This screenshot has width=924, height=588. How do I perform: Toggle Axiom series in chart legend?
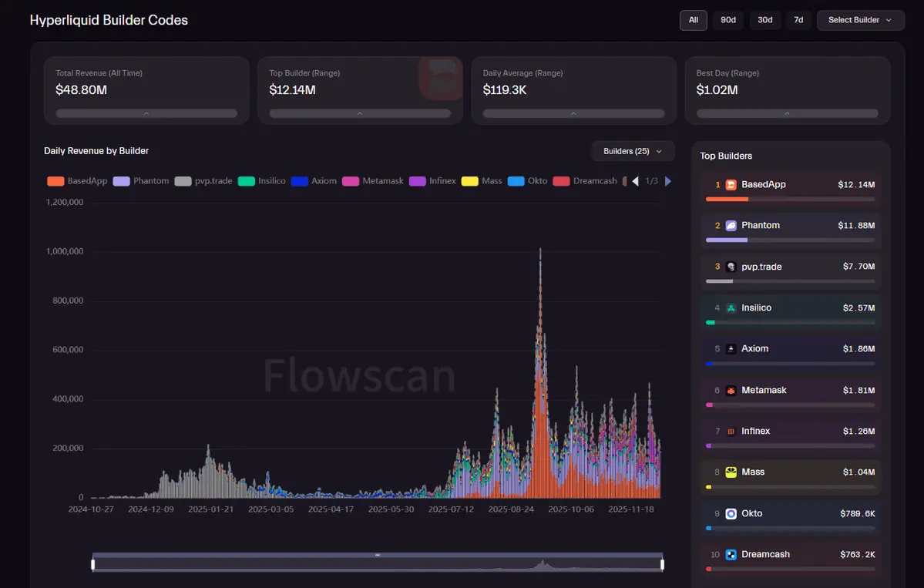314,181
